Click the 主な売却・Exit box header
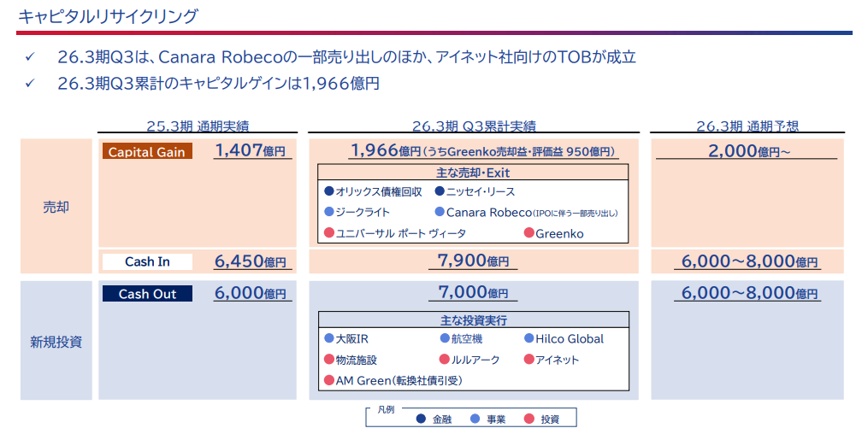 click(x=473, y=173)
